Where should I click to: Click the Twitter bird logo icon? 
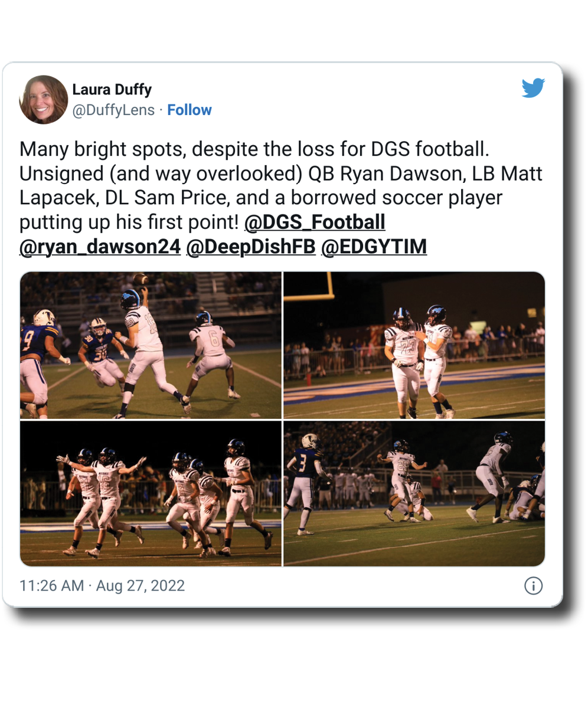(x=533, y=88)
